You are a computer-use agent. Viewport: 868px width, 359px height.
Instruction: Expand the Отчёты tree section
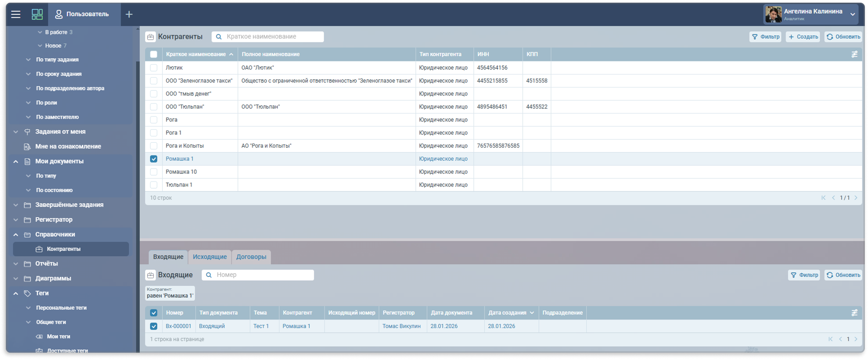point(16,264)
